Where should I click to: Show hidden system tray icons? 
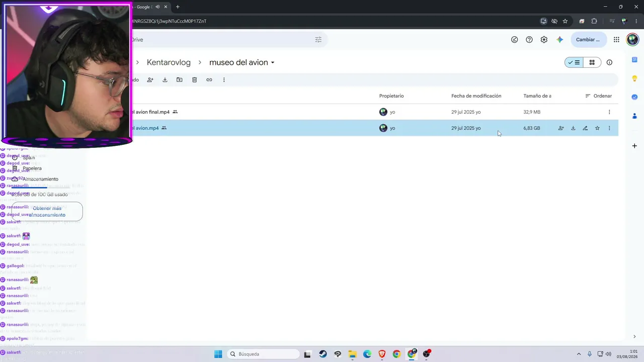click(x=579, y=354)
